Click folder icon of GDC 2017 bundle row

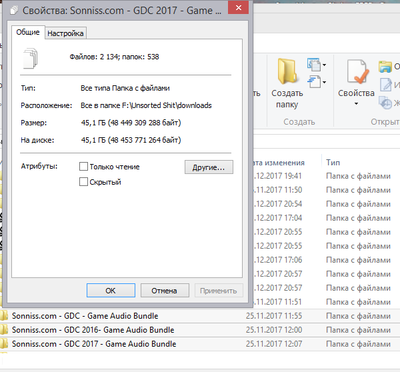(x=4, y=344)
